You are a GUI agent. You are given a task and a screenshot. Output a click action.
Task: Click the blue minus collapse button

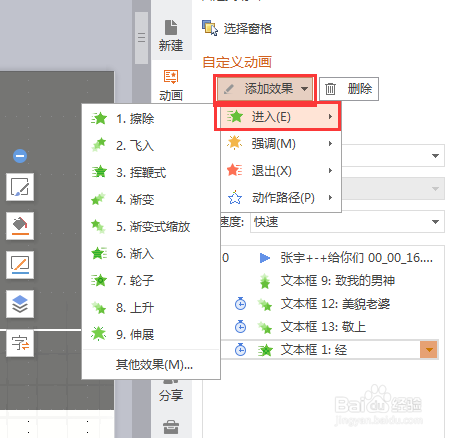[20, 156]
